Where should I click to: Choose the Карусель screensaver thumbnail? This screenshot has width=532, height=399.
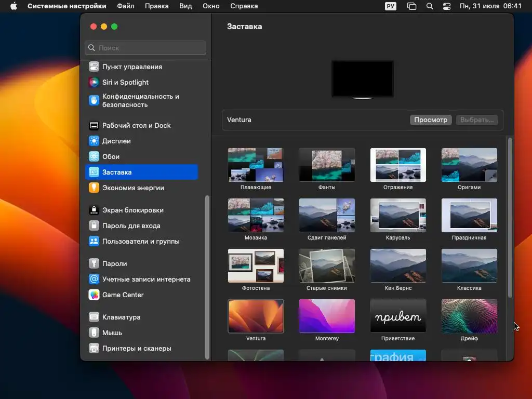[398, 215]
